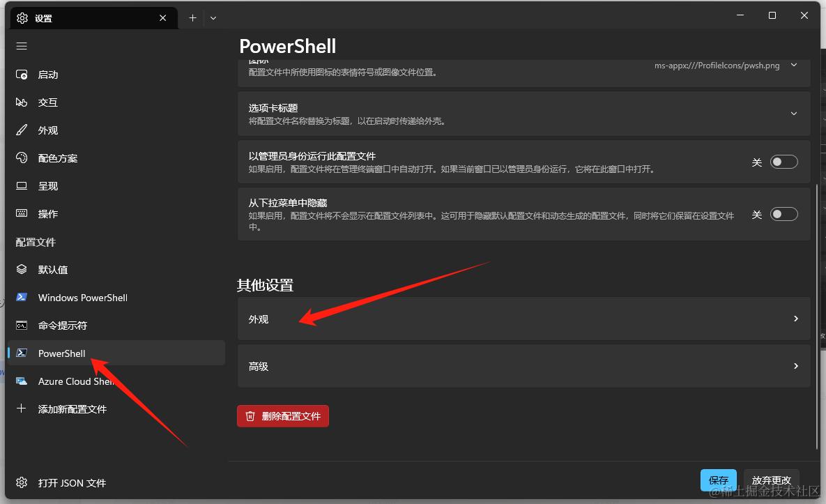This screenshot has height=504, width=826.
Task: Open the hamburger navigation menu icon
Action: 22,46
